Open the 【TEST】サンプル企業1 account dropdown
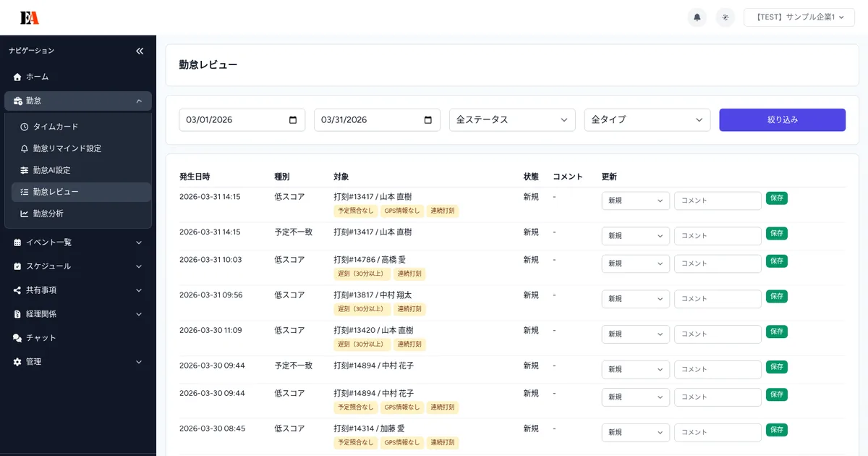 (x=799, y=17)
